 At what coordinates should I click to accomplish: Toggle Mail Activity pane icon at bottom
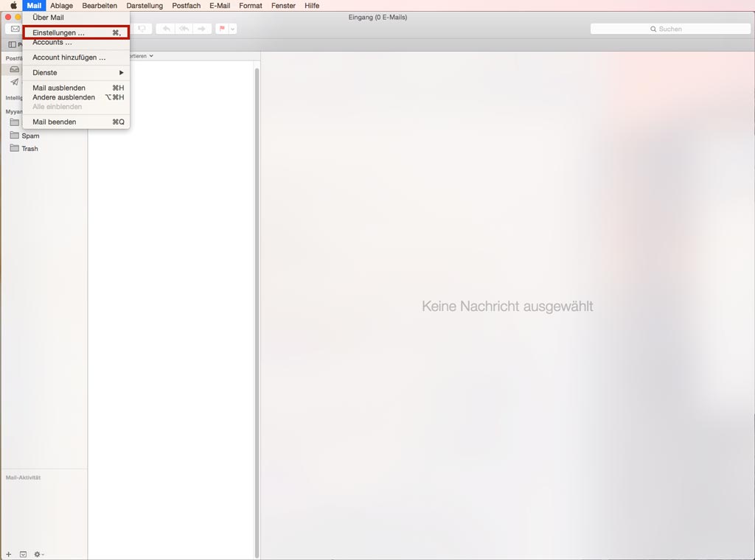[x=23, y=554]
